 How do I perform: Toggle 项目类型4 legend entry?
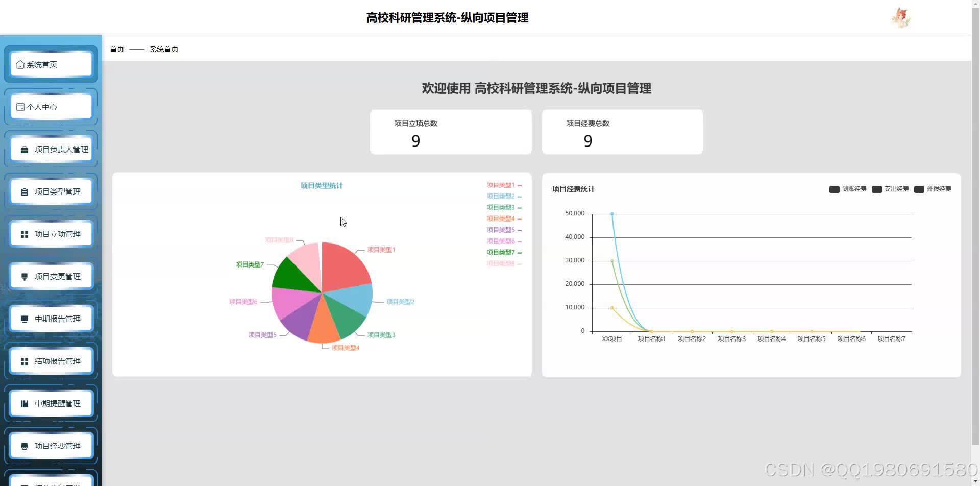[x=504, y=218]
